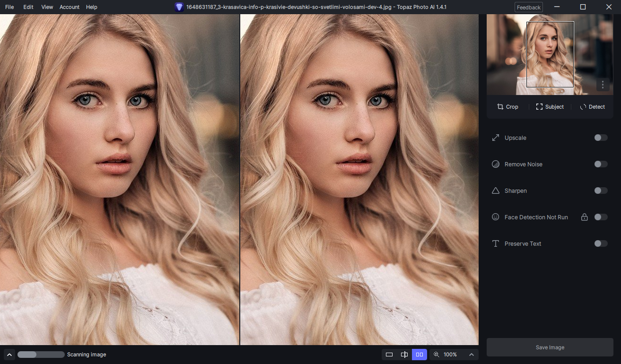This screenshot has height=364, width=621.
Task: Open the File menu
Action: click(9, 7)
